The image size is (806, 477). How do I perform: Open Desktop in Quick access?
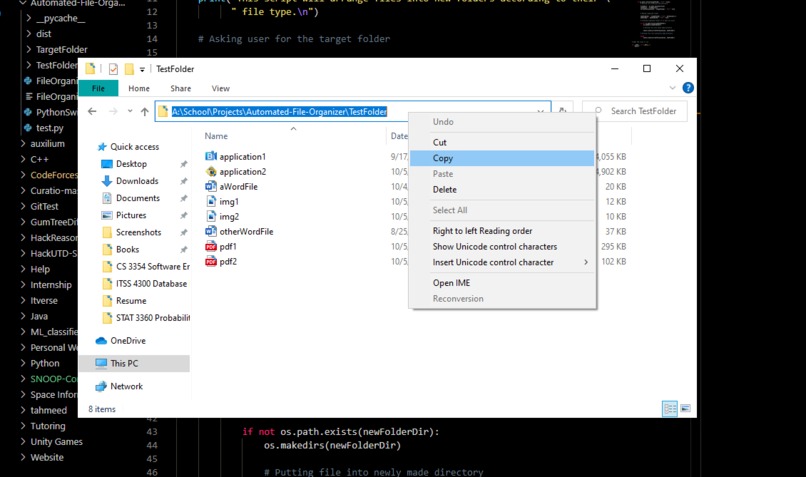click(x=124, y=164)
